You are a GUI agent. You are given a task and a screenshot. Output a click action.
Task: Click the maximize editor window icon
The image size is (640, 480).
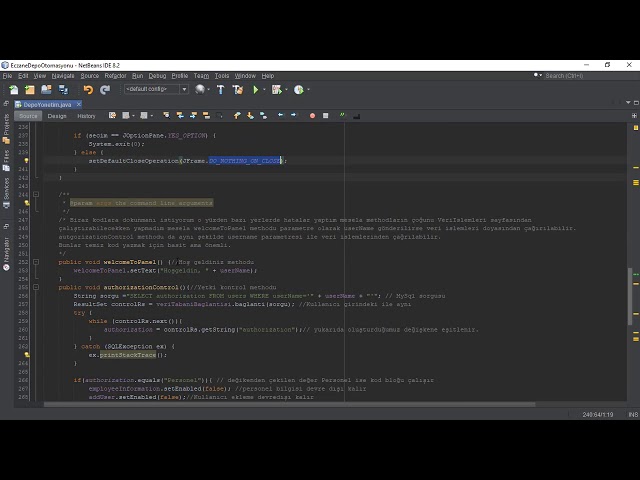click(636, 102)
